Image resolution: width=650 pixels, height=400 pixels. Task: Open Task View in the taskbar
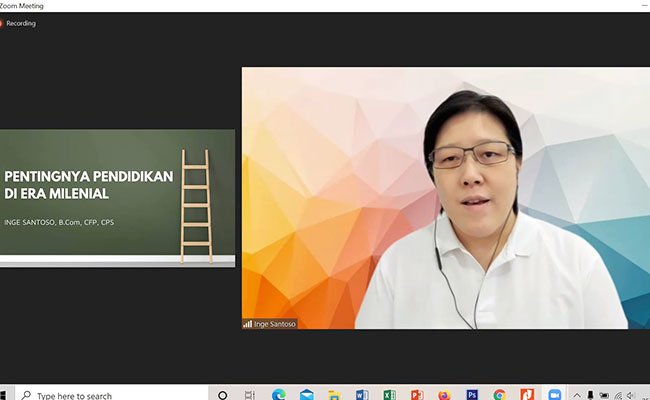pos(250,394)
